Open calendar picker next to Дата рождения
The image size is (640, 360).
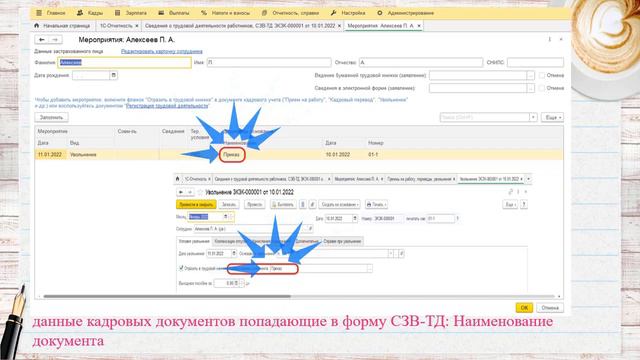tap(113, 75)
